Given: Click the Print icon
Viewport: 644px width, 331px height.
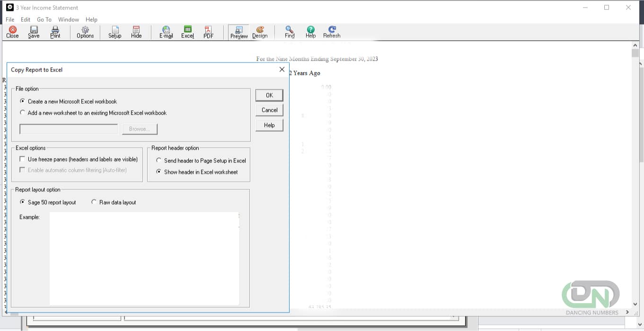Looking at the screenshot, I should click(x=55, y=32).
